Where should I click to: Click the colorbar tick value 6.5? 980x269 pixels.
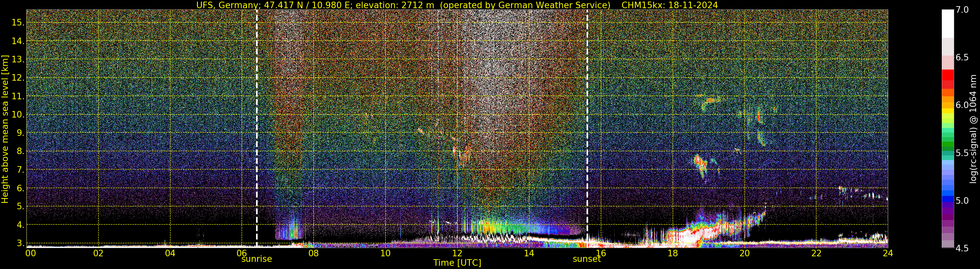point(962,57)
